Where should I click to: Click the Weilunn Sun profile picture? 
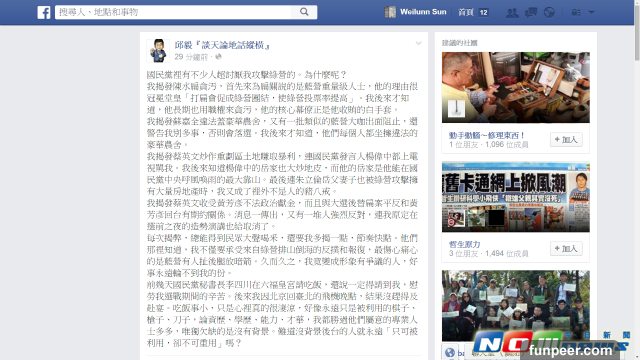pos(390,12)
